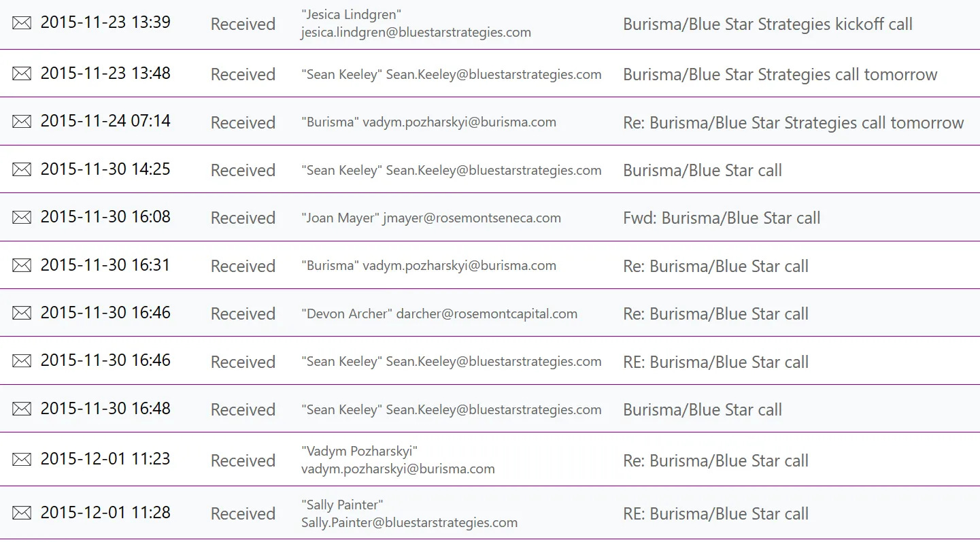Click envelope icon for 2015-11-30 16:08 email
The image size is (980, 542).
[22, 218]
